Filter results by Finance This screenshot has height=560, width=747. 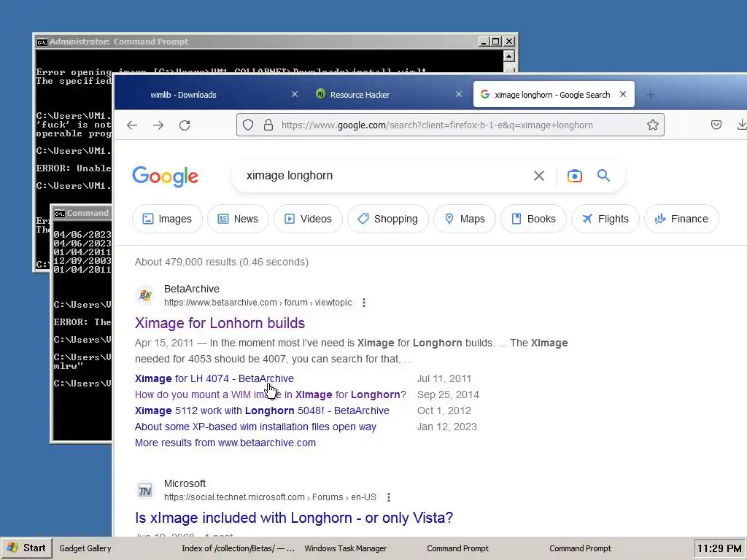click(681, 219)
